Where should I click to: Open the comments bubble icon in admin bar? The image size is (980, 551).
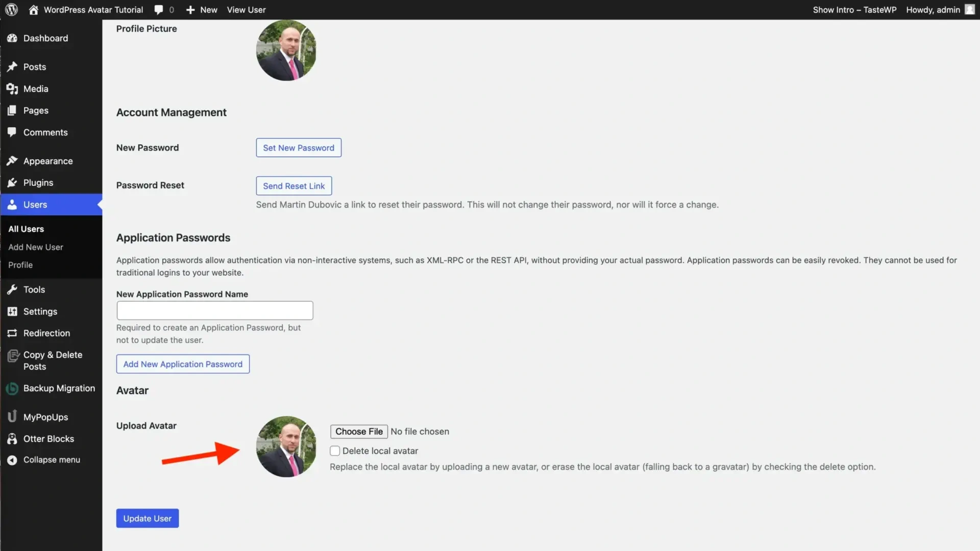tap(159, 10)
